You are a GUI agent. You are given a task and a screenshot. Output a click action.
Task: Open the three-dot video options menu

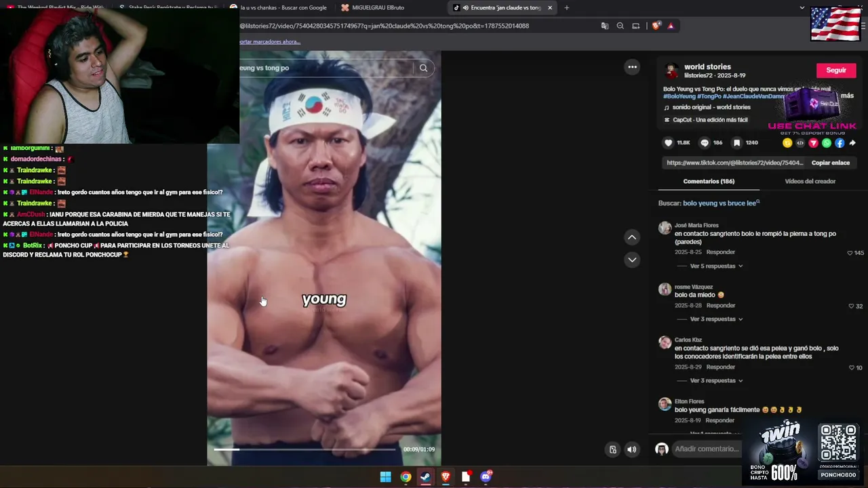point(632,66)
